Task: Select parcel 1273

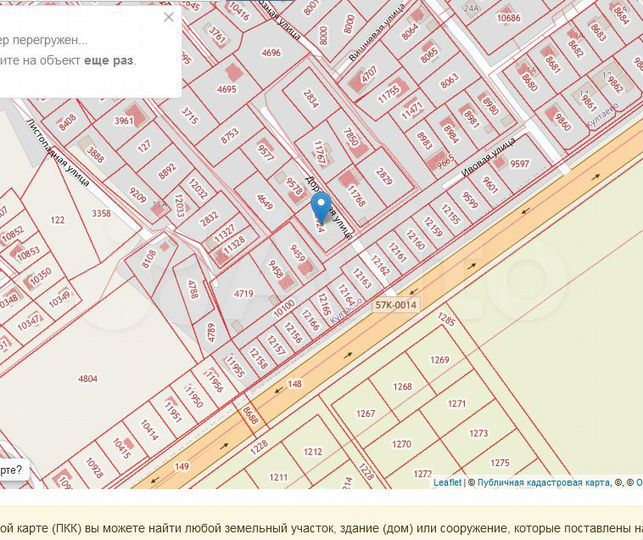Action: (478, 433)
